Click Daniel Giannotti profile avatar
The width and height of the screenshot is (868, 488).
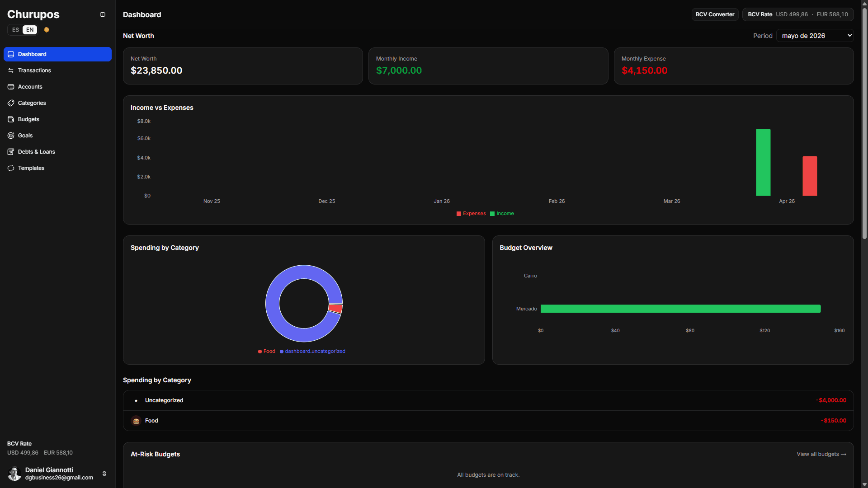[14, 474]
